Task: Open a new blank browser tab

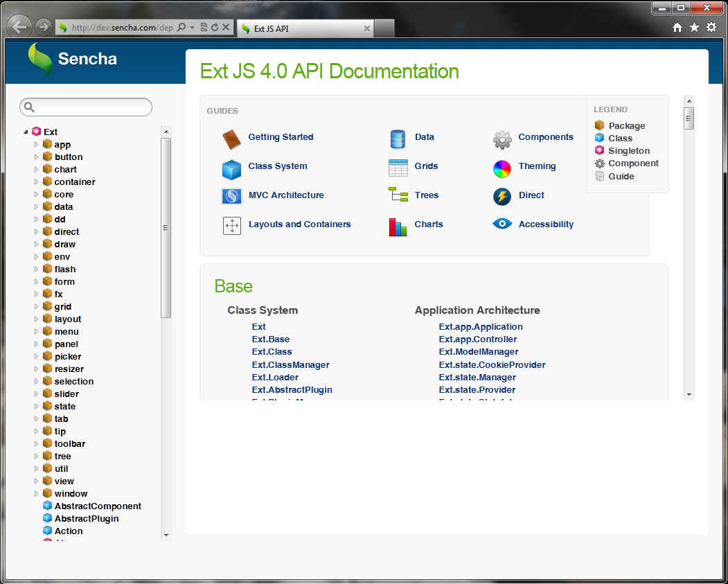Action: [x=384, y=28]
